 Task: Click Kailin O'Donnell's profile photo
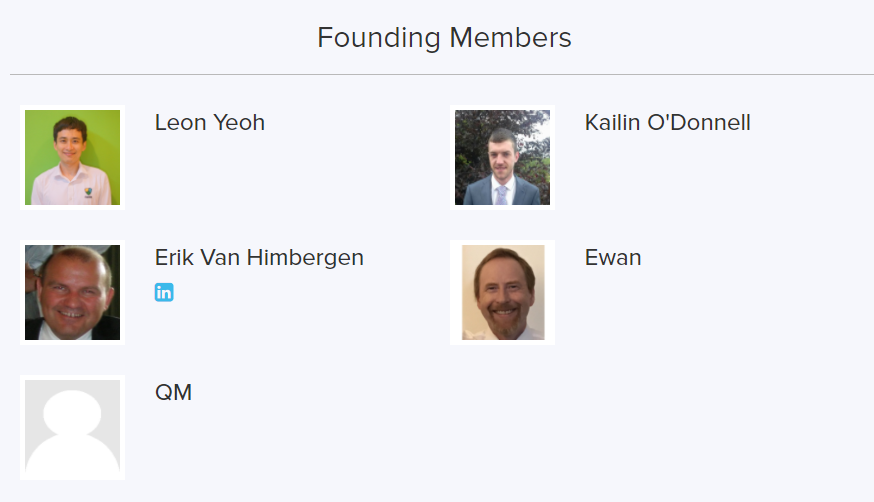click(x=502, y=157)
